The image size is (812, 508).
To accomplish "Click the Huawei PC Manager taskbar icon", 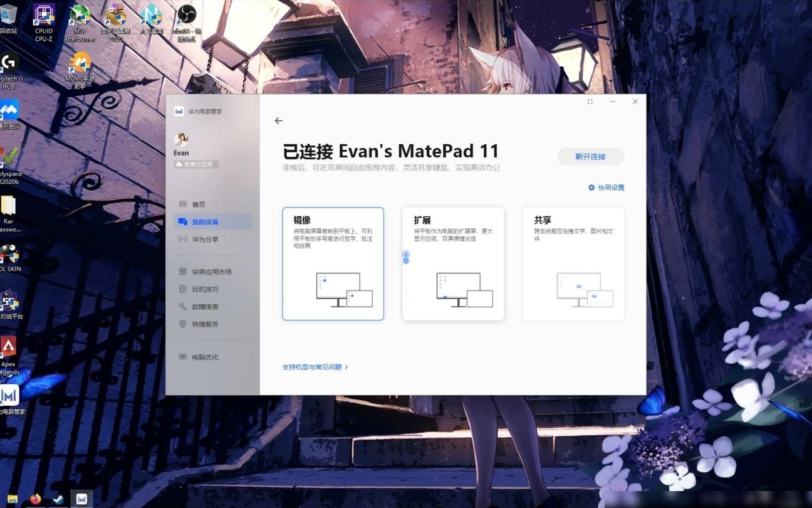I will 81,499.
